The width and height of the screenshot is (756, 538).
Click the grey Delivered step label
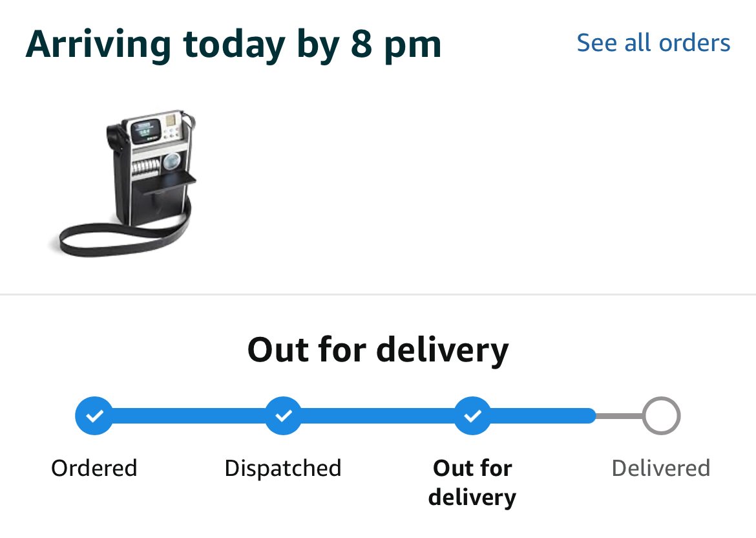coord(661,468)
